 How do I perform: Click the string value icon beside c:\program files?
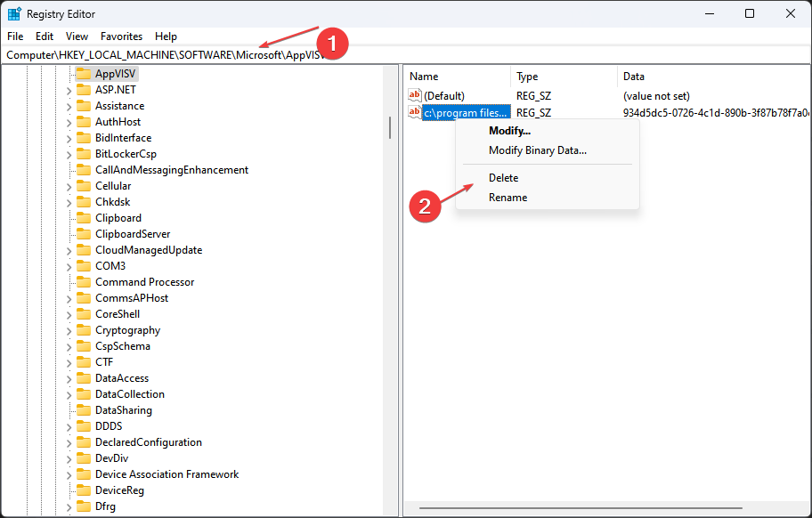pyautogui.click(x=415, y=112)
